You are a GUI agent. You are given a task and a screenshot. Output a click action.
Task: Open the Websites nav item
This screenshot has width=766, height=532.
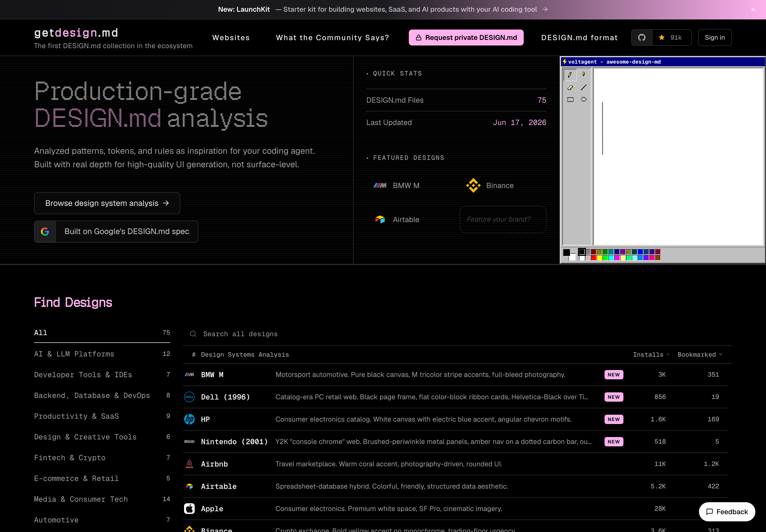[231, 38]
